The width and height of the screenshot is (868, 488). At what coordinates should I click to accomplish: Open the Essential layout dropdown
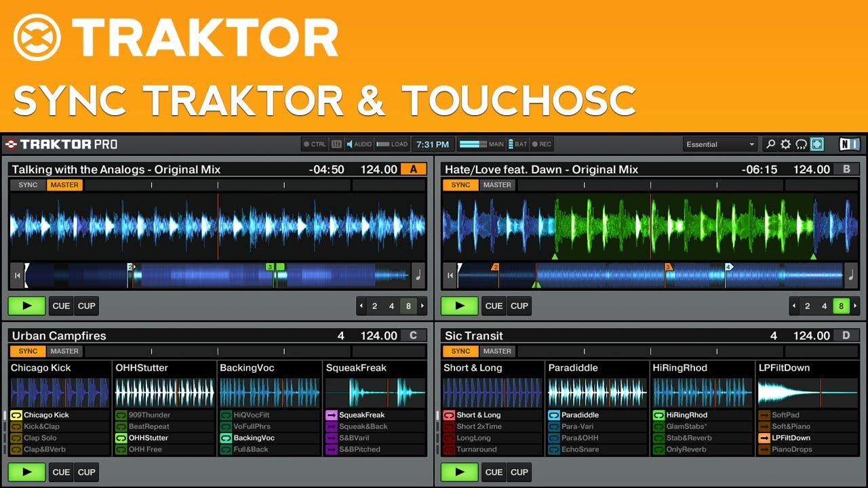719,144
